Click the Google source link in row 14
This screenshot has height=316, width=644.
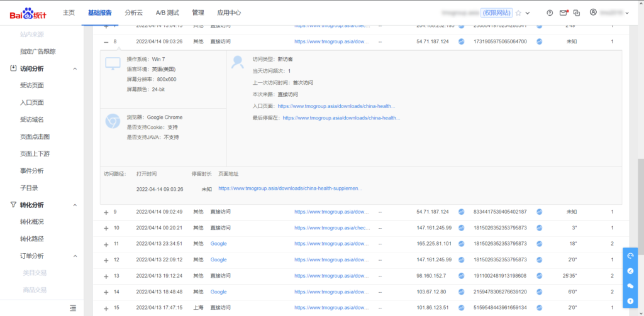(218, 291)
